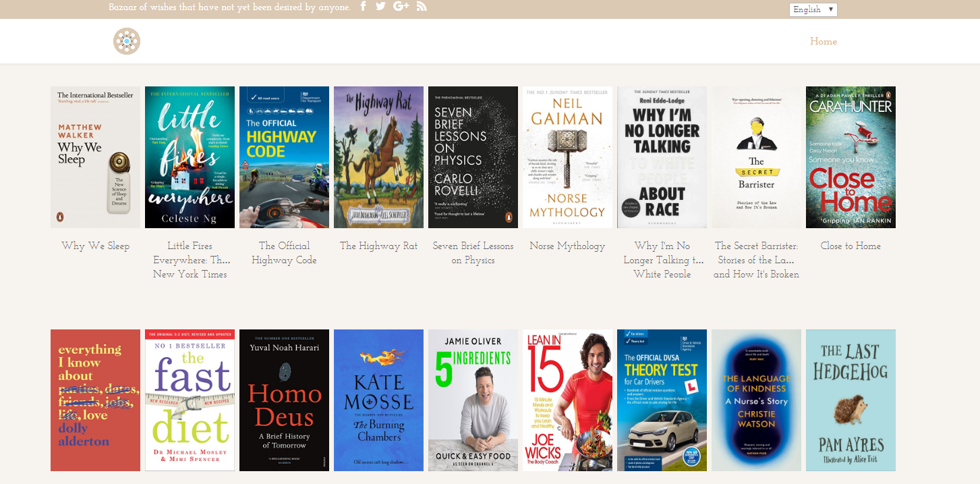Click the Official DVSA Theory Test cover
The width and height of the screenshot is (980, 484).
[x=662, y=400]
